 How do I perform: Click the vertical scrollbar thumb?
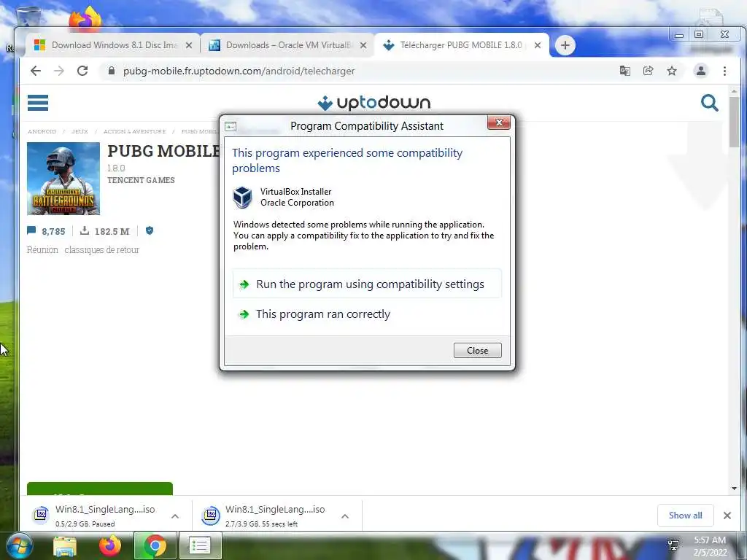tap(734, 122)
